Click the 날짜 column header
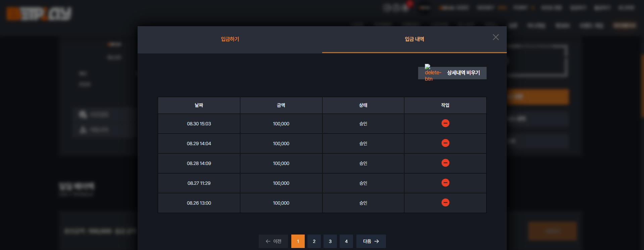This screenshot has height=250, width=644. (x=199, y=106)
